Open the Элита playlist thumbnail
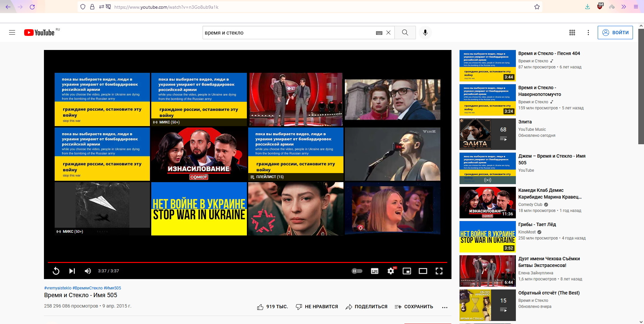The image size is (644, 324). [x=487, y=134]
